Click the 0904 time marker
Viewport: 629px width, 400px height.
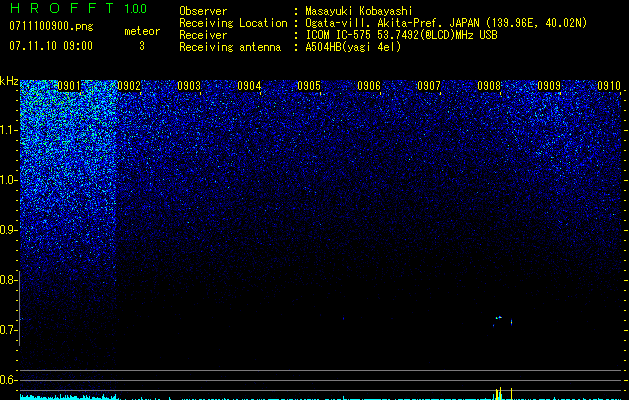coord(249,86)
